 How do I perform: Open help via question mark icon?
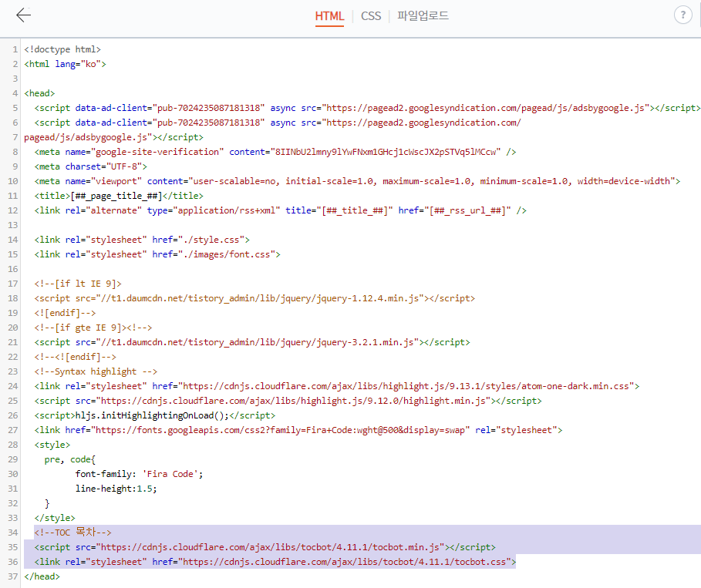[682, 15]
